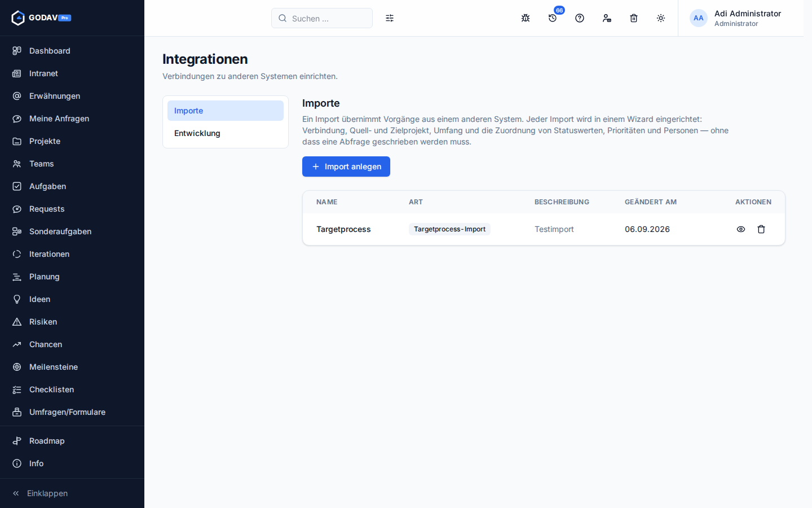The image size is (812, 508).
Task: Open the Roadmap page
Action: (x=72, y=441)
